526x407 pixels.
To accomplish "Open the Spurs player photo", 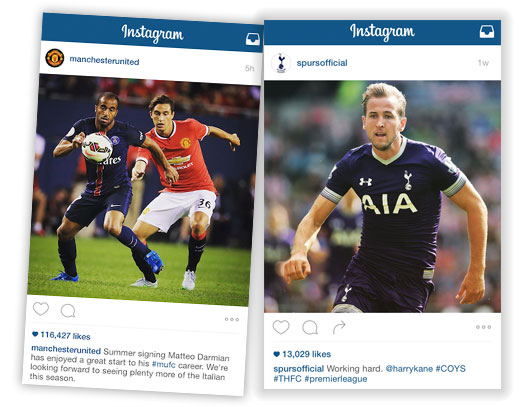I will (382, 196).
